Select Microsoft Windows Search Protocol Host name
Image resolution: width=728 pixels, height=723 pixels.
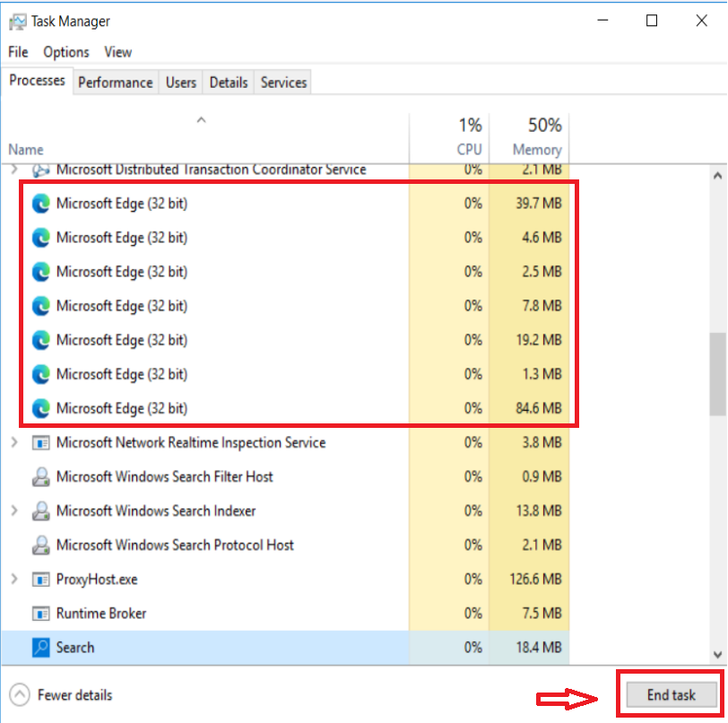point(175,545)
